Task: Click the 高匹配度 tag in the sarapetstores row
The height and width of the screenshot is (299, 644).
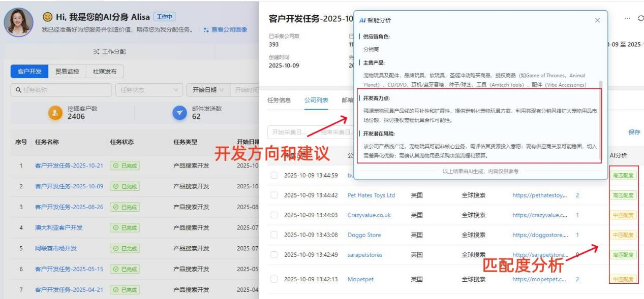Action: coord(623,255)
